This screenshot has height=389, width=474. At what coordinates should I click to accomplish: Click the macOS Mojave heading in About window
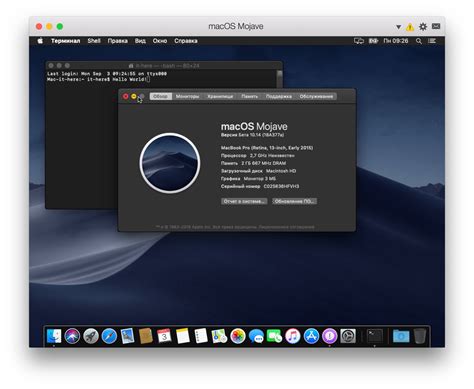[x=254, y=126]
